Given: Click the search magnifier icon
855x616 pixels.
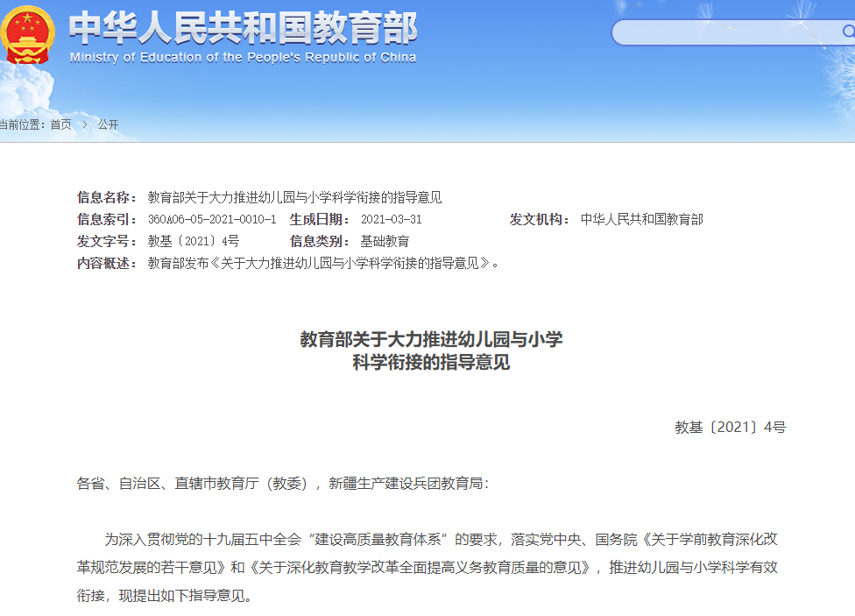Looking at the screenshot, I should [x=849, y=32].
